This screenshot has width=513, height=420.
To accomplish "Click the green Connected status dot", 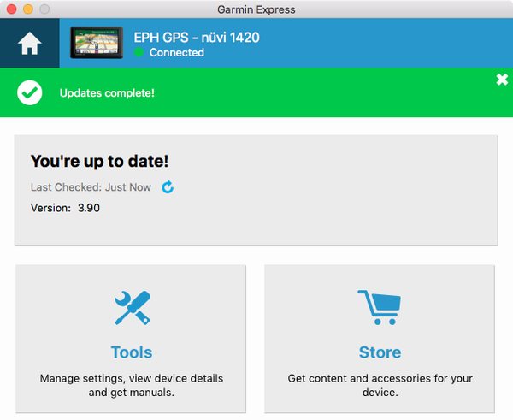I will click(x=139, y=53).
